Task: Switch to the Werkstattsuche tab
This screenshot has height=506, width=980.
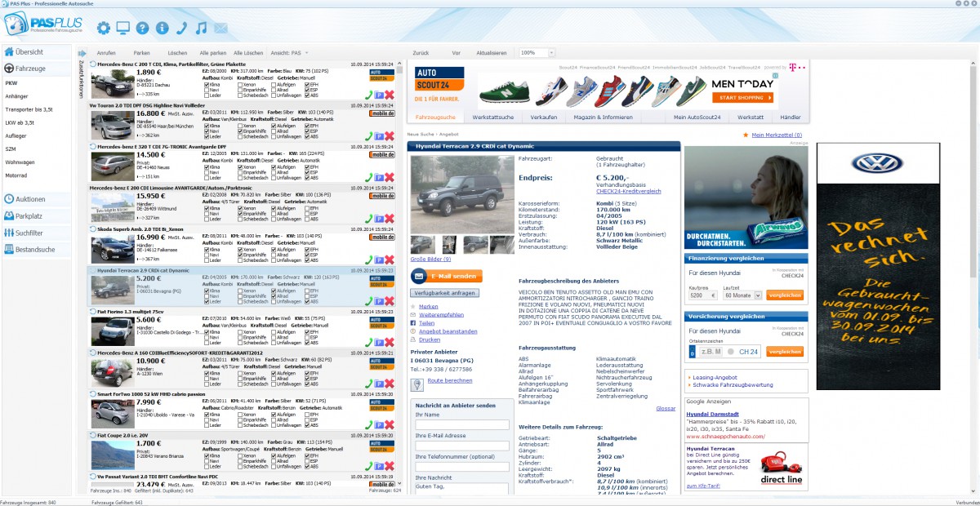Action: click(492, 117)
